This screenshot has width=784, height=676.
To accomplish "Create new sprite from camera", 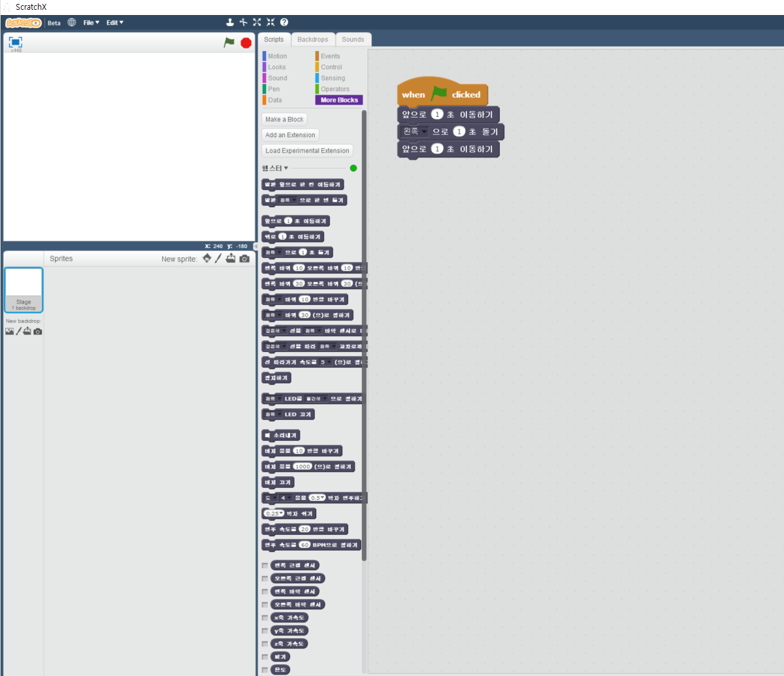I will (x=244, y=259).
